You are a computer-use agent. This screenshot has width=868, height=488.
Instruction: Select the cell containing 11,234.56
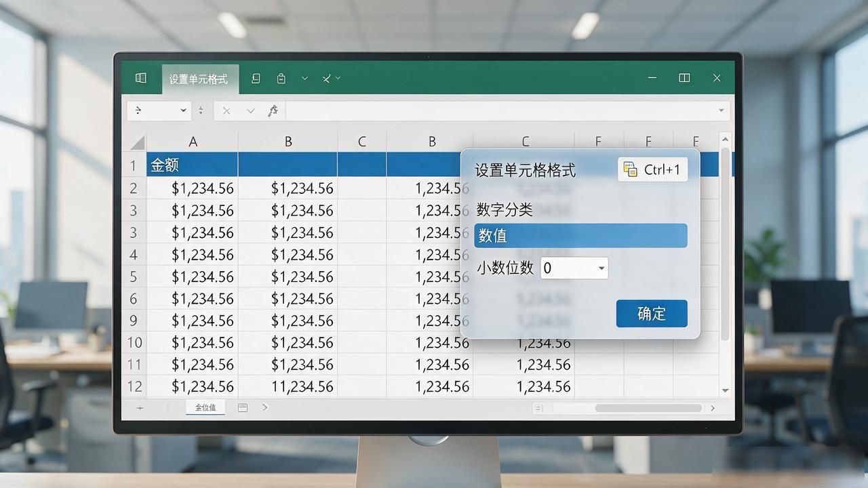[288, 386]
